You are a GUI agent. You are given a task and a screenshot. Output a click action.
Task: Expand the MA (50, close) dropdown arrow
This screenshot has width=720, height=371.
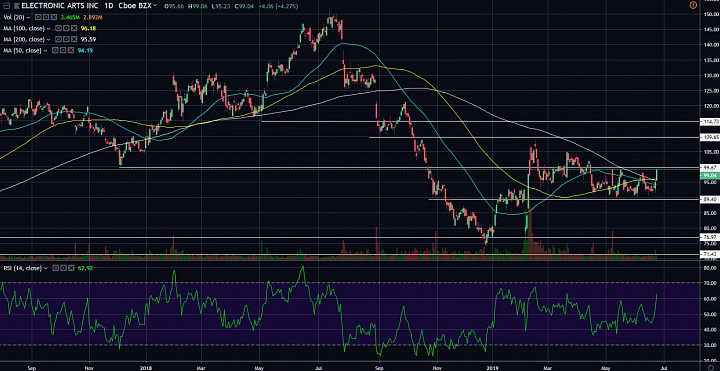(45, 51)
